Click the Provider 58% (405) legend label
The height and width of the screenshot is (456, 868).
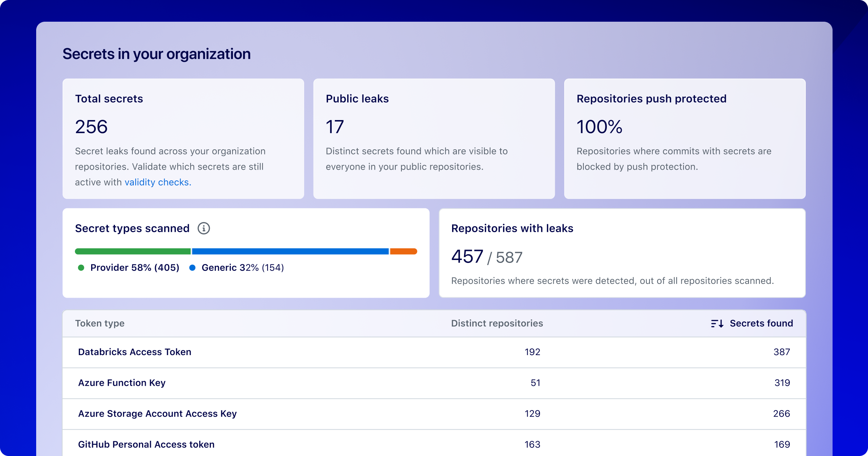pos(135,268)
